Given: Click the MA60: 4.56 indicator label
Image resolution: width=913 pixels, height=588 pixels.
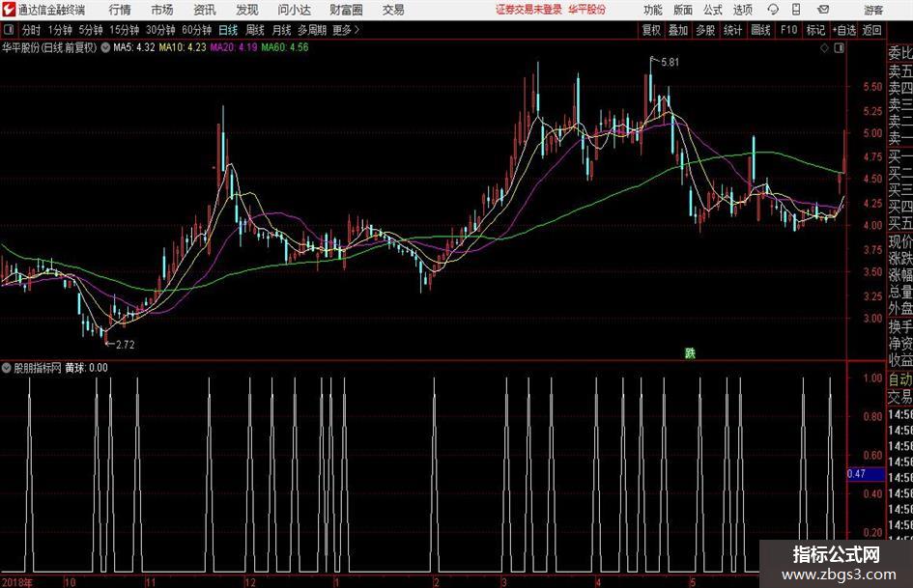Looking at the screenshot, I should tap(285, 47).
